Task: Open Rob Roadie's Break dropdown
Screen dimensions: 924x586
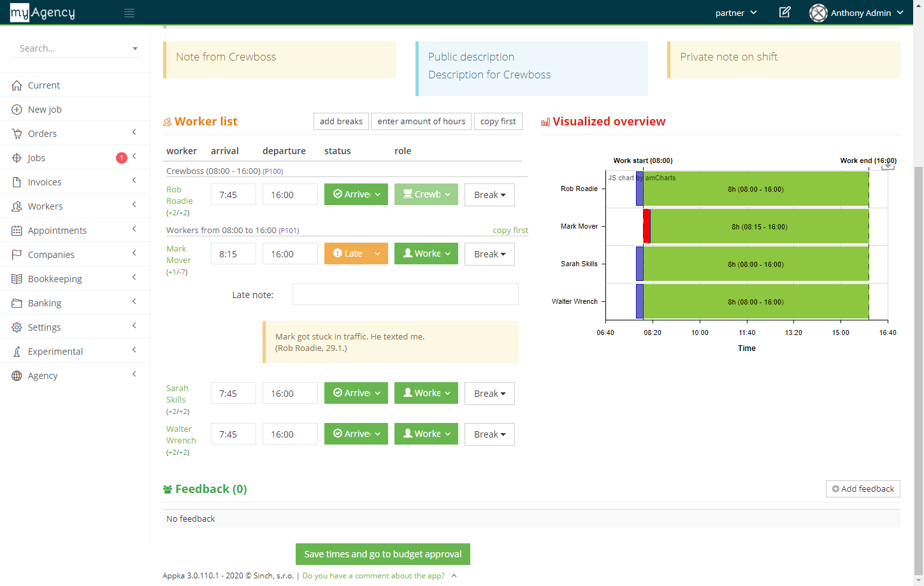Action: click(489, 195)
